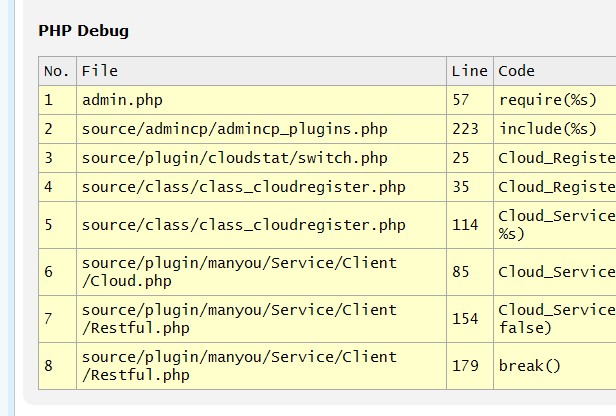The height and width of the screenshot is (416, 616).
Task: Click line number 179 cell
Action: (465, 366)
